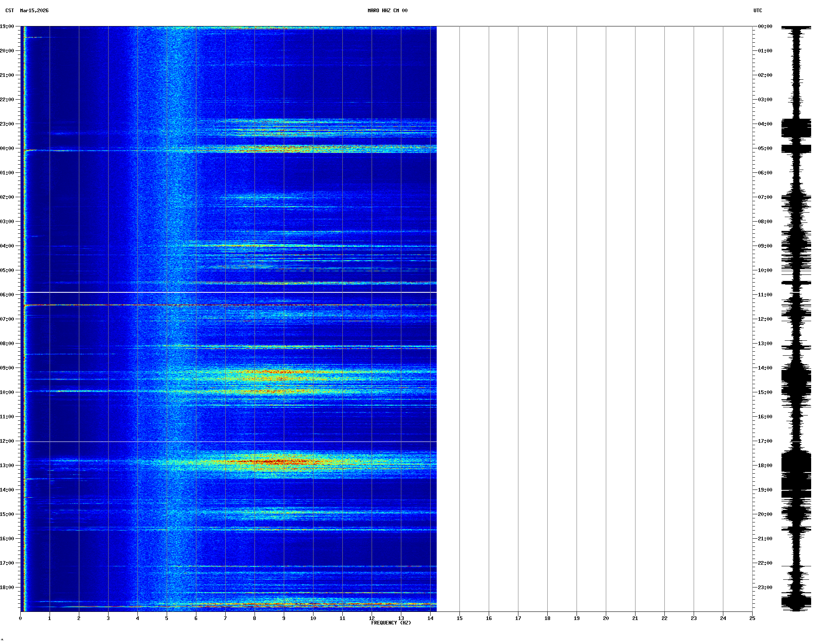This screenshot has width=814, height=644.
Task: Click the FREQUENCY (HZ) axis label
Action: tap(391, 623)
